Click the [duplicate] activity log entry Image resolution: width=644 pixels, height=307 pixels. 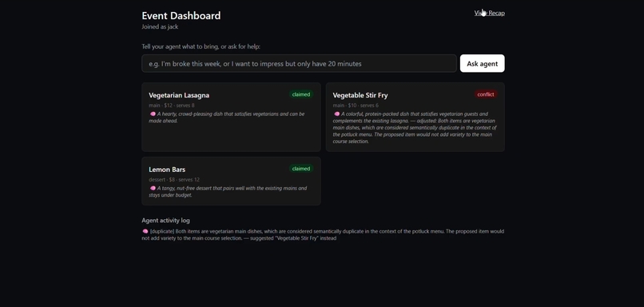323,235
